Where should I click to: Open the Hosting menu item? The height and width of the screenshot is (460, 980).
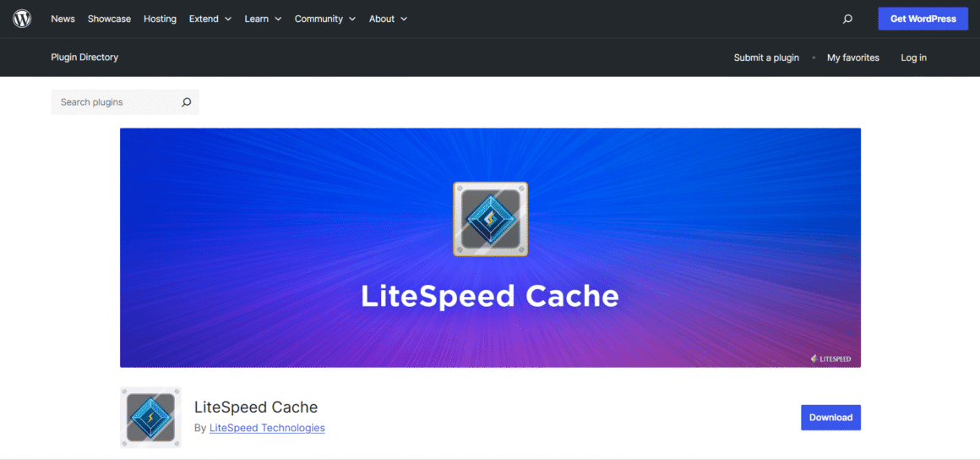(160, 19)
